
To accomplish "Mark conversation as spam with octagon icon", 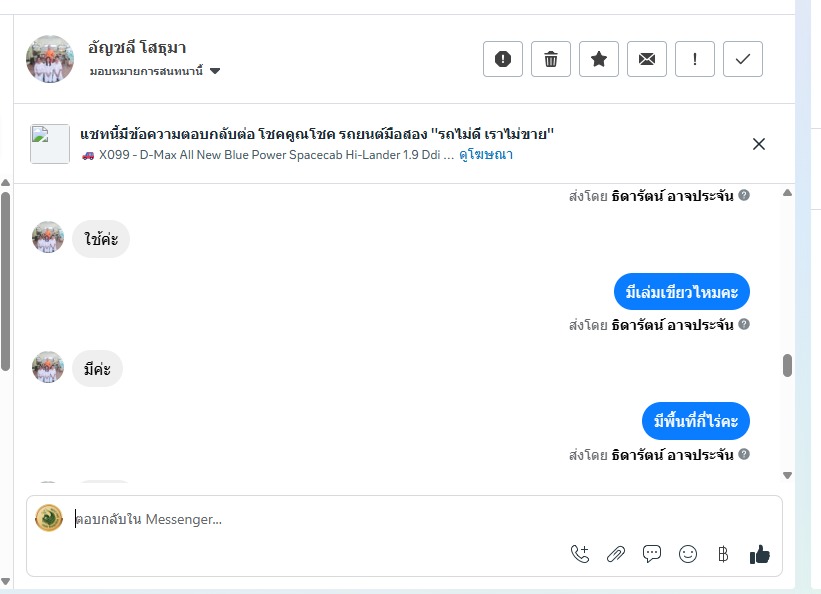I will pos(502,59).
